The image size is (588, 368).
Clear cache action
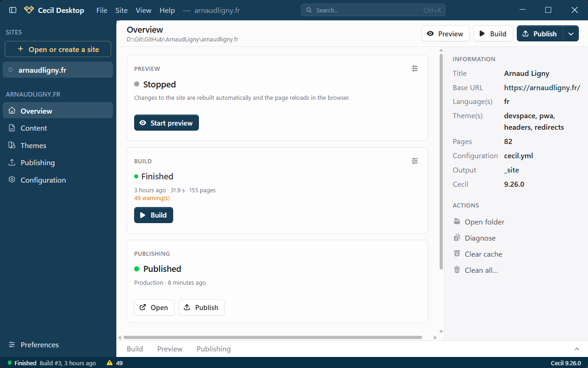click(478, 254)
